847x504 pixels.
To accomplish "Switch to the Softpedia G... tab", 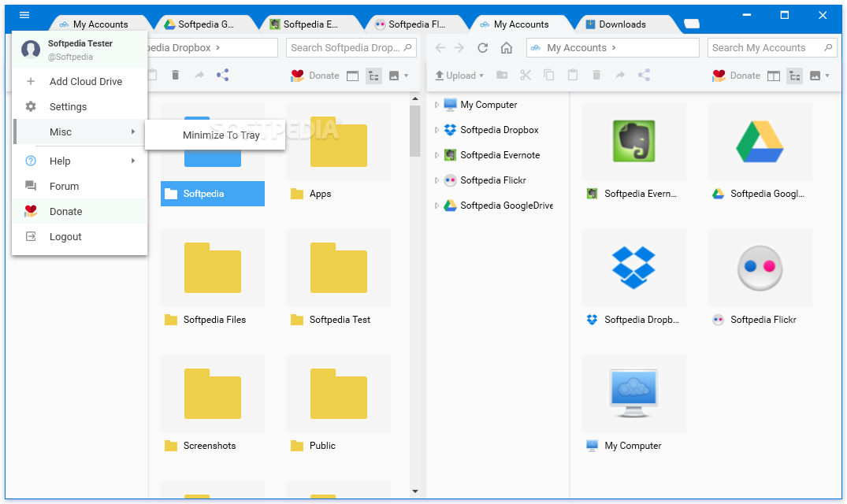I will tap(206, 24).
